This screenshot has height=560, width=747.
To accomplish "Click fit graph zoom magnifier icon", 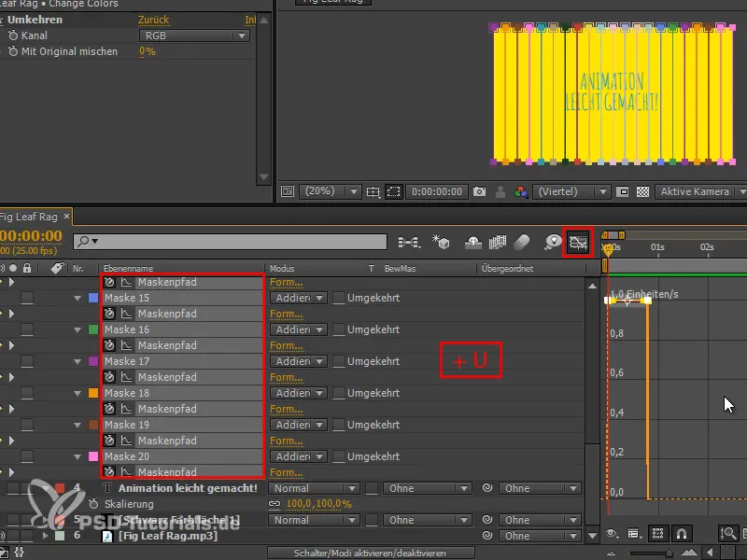I will [x=727, y=534].
